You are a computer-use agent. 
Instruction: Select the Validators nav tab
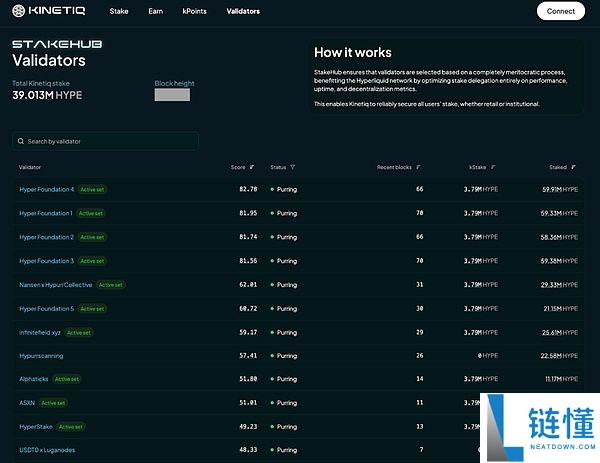pos(243,11)
